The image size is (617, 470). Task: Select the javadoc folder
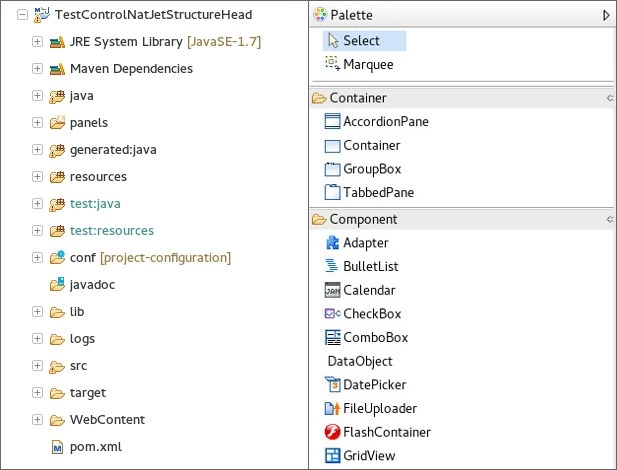tap(92, 285)
